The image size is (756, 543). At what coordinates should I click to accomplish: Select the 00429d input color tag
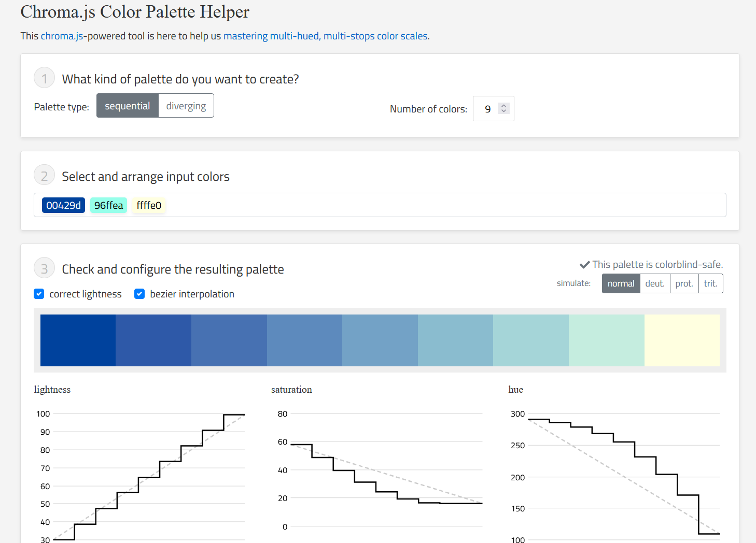pos(63,206)
